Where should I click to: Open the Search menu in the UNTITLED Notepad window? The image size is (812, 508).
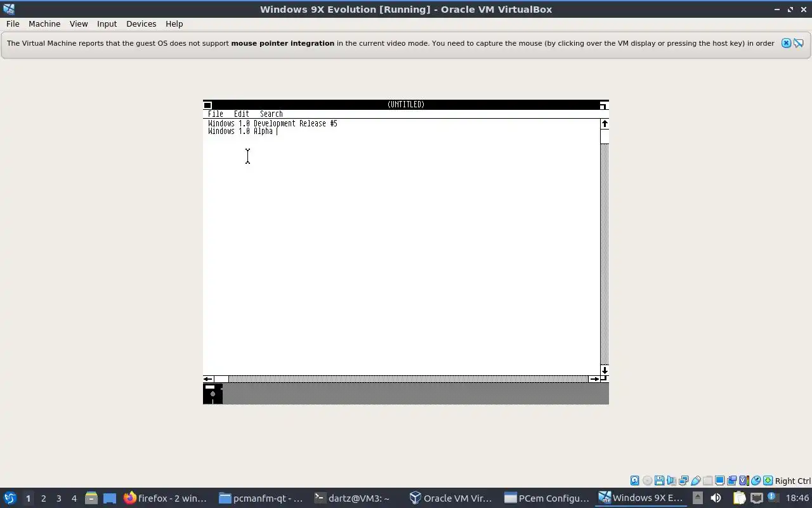point(271,114)
